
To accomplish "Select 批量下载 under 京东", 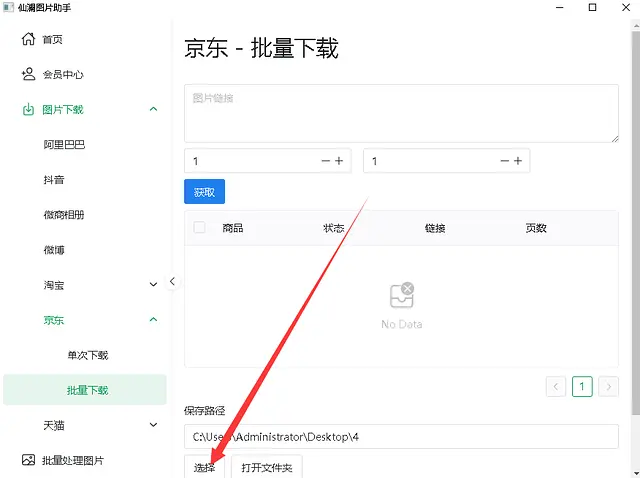I will click(x=87, y=390).
